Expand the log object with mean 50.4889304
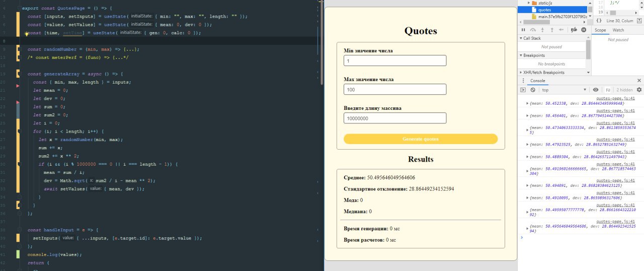This screenshot has height=271, width=644. point(527,157)
